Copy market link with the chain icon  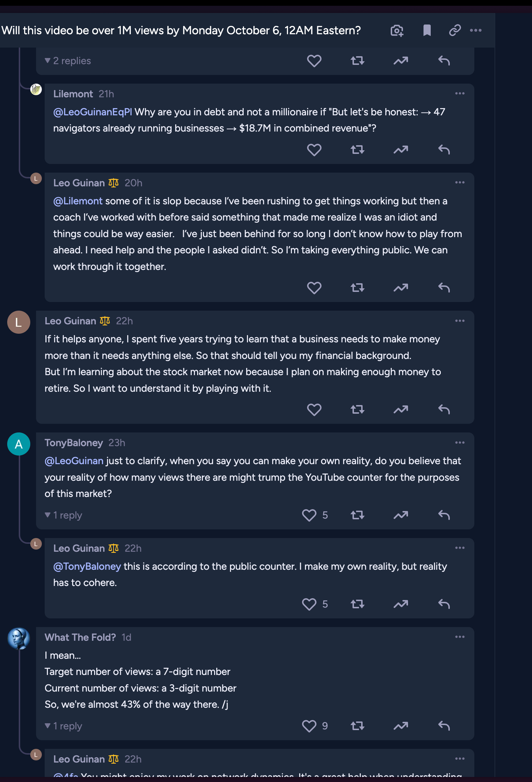tap(455, 31)
